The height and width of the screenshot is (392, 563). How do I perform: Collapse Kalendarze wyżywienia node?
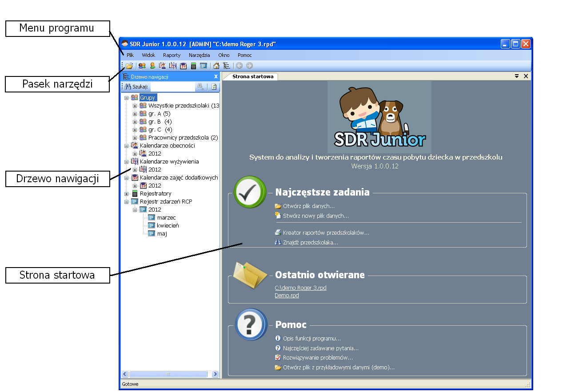[x=126, y=162]
